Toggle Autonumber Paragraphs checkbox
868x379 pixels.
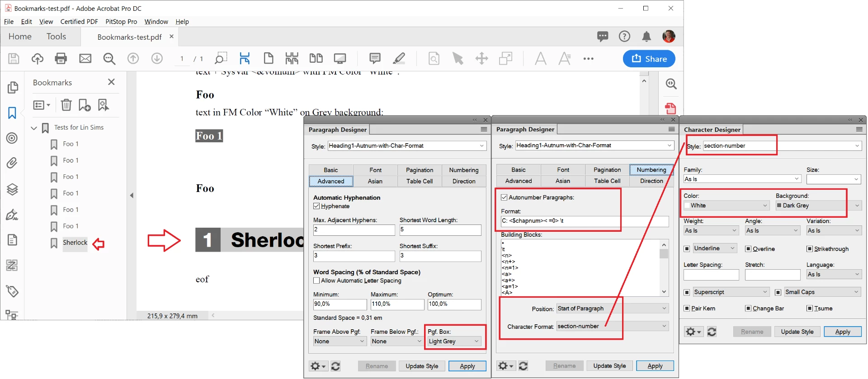click(x=504, y=197)
